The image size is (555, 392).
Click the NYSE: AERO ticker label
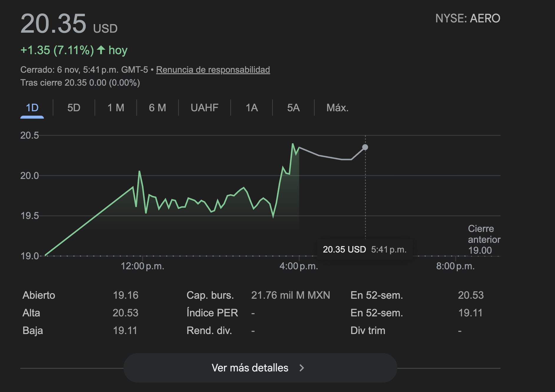[468, 19]
